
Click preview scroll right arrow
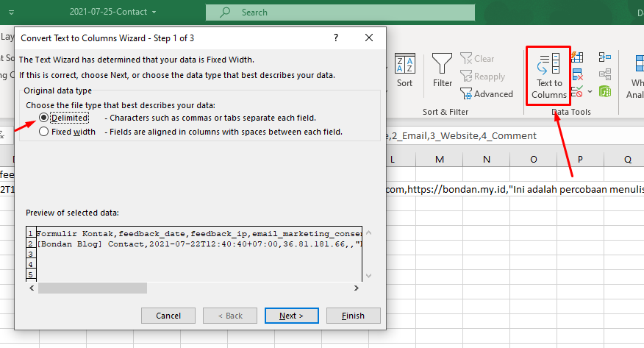(356, 288)
